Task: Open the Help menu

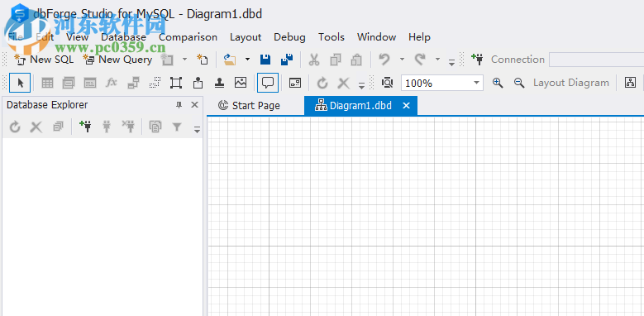Action: (x=419, y=37)
